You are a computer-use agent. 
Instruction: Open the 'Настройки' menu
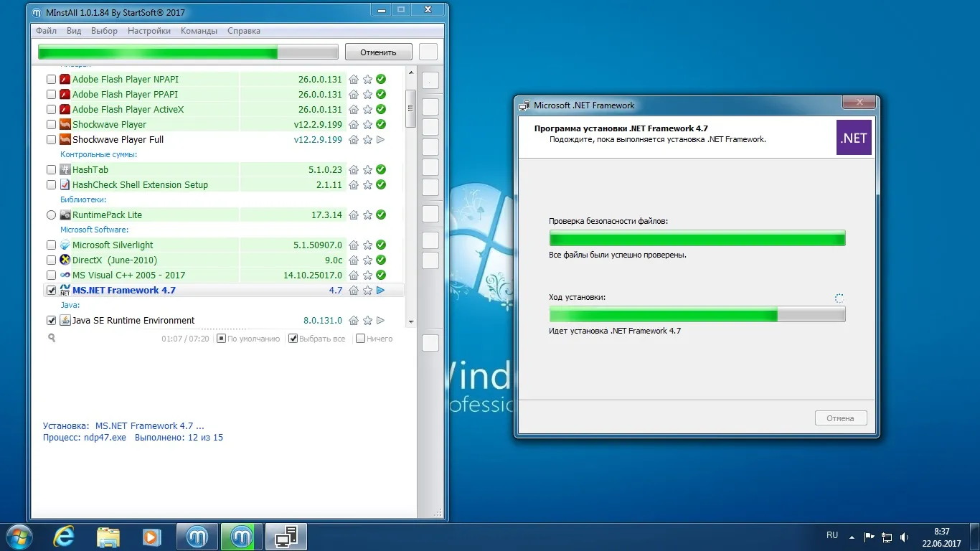[149, 31]
